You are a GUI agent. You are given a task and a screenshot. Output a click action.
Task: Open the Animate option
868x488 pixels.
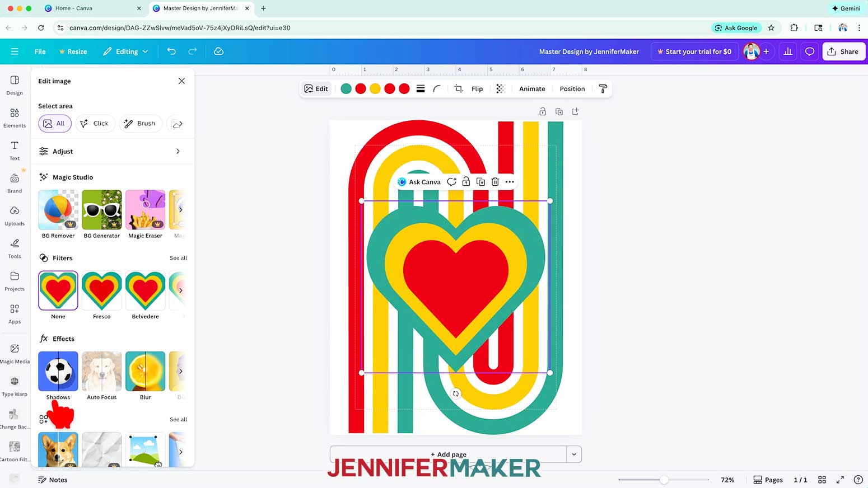[x=532, y=89]
